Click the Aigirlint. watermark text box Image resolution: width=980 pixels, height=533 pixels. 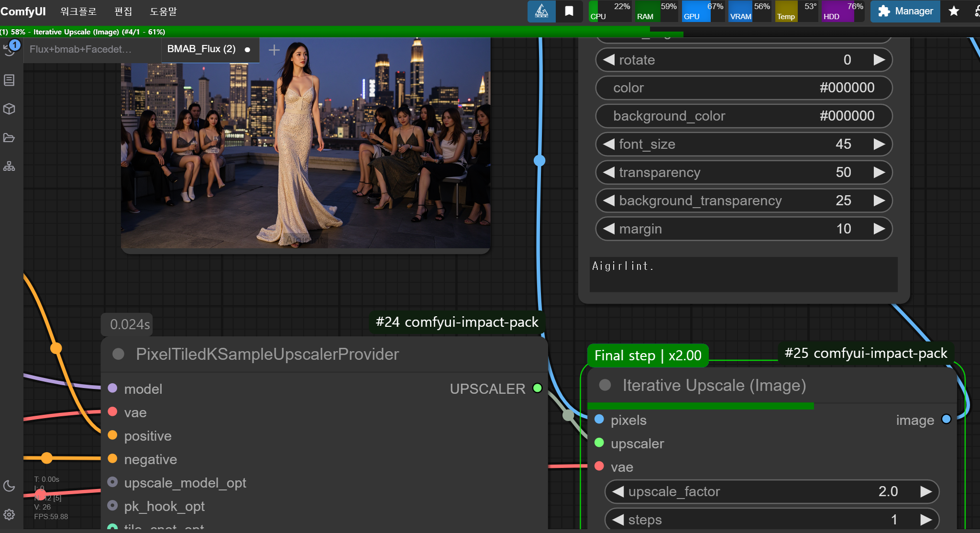pyautogui.click(x=743, y=274)
